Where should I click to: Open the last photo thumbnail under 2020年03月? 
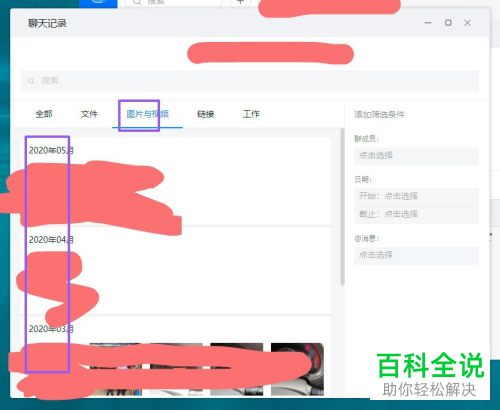tap(297, 369)
